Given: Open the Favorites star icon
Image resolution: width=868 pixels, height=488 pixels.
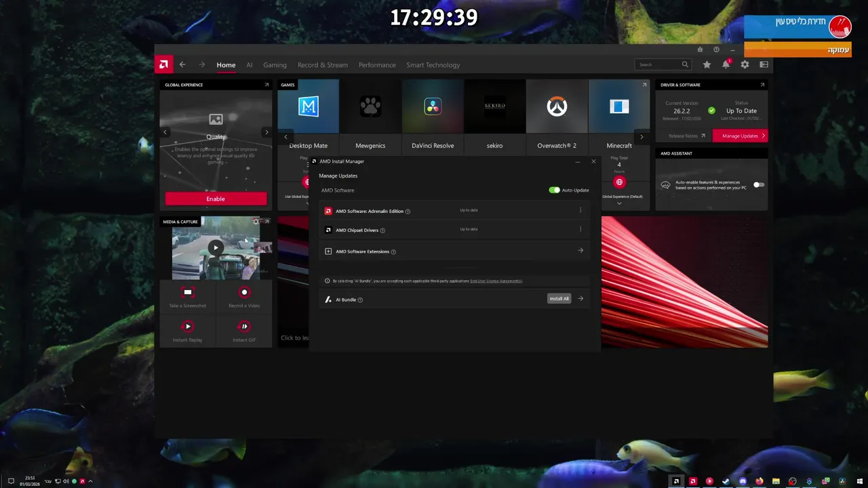Looking at the screenshot, I should coord(707,64).
